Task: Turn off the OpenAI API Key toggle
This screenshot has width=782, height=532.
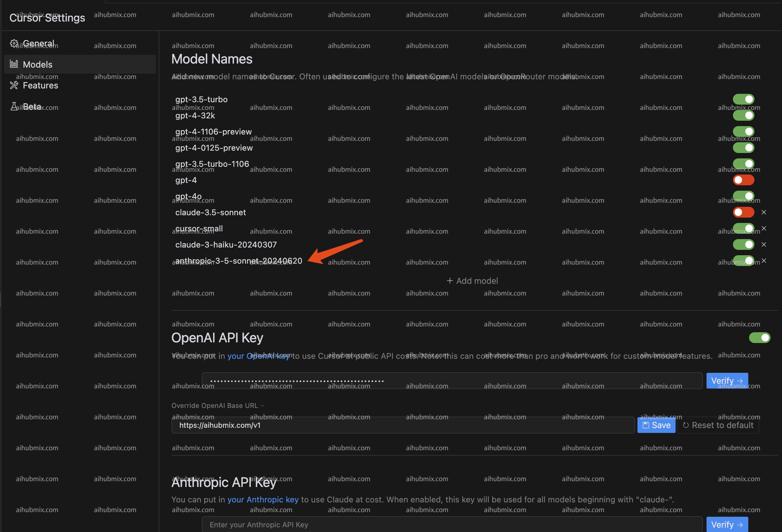Action: pos(759,338)
